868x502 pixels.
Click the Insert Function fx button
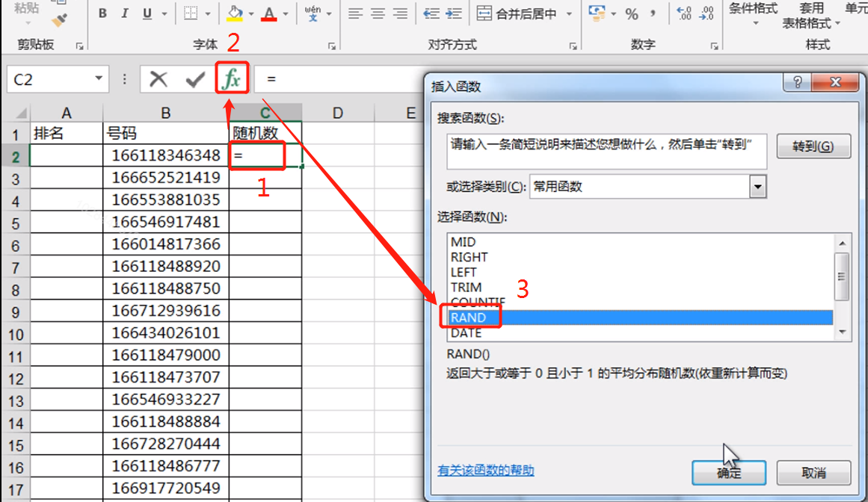(x=232, y=79)
